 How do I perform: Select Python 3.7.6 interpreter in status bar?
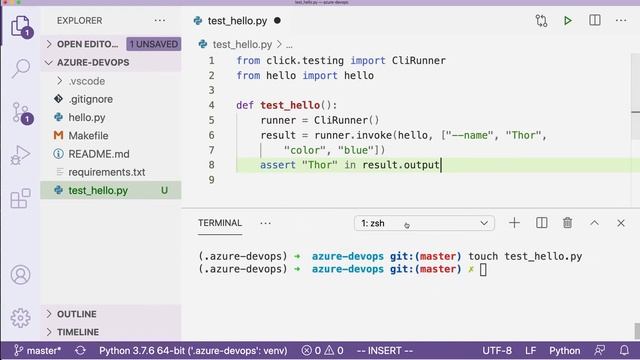pos(193,351)
